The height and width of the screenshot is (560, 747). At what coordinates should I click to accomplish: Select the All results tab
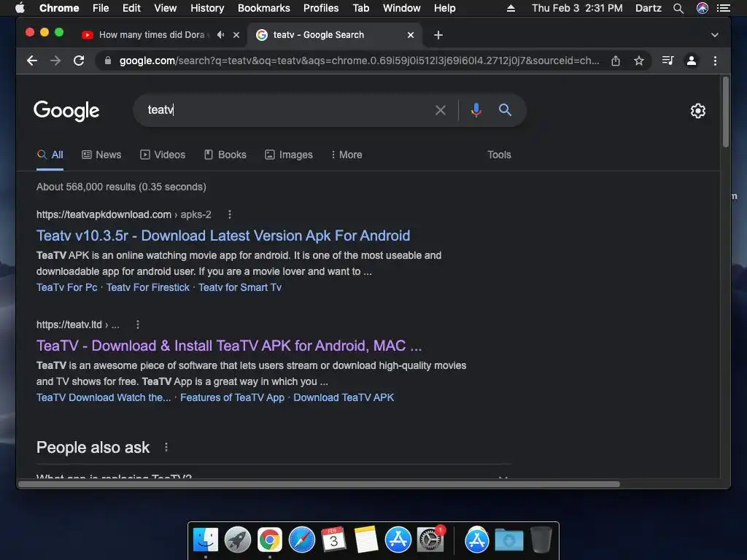tap(50, 155)
